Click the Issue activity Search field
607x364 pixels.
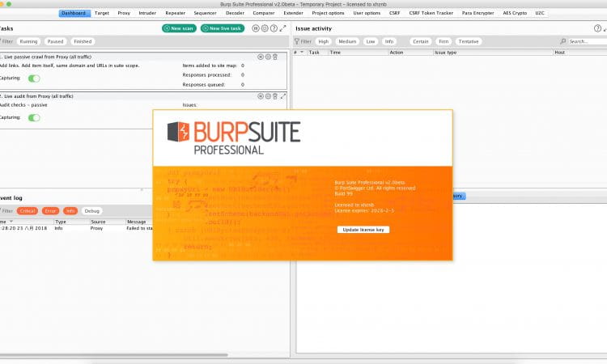click(587, 41)
